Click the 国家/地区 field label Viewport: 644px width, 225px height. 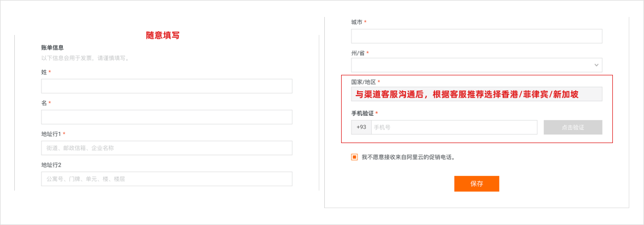tap(363, 82)
